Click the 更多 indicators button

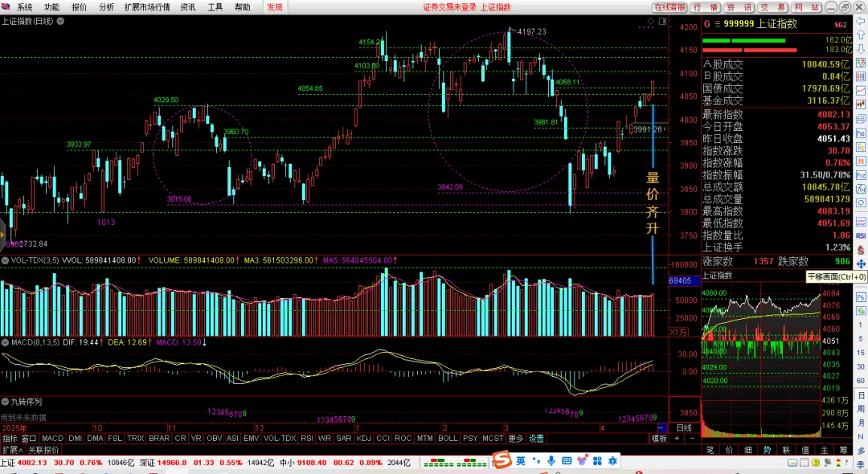[516, 438]
